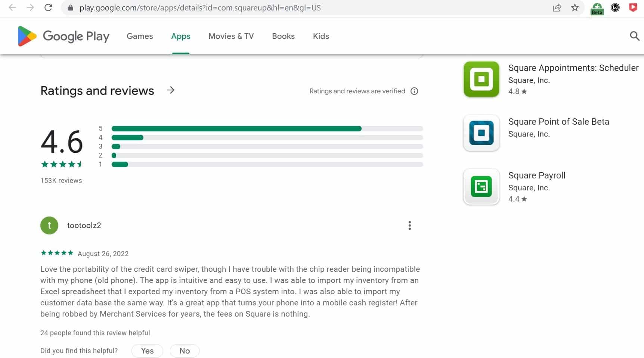Screen dimensions: 644x358
Task: Click the Square Payroll app icon
Action: [482, 187]
